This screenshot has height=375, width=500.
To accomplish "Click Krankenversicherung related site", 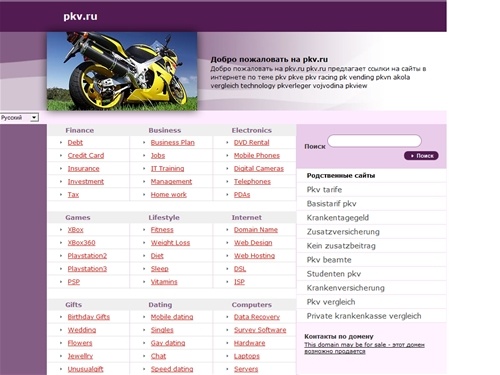I will pyautogui.click(x=346, y=288).
